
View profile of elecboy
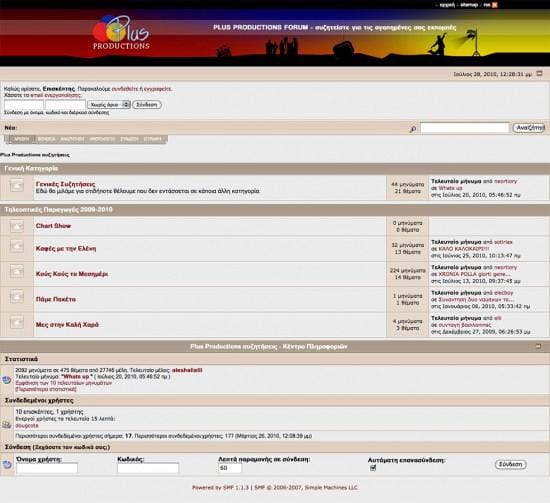pyautogui.click(x=503, y=293)
